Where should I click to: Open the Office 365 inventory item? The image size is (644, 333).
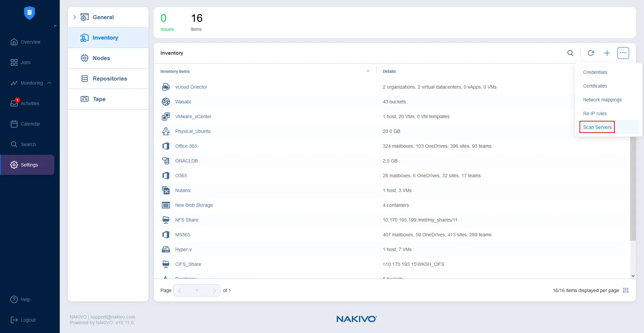click(x=186, y=146)
